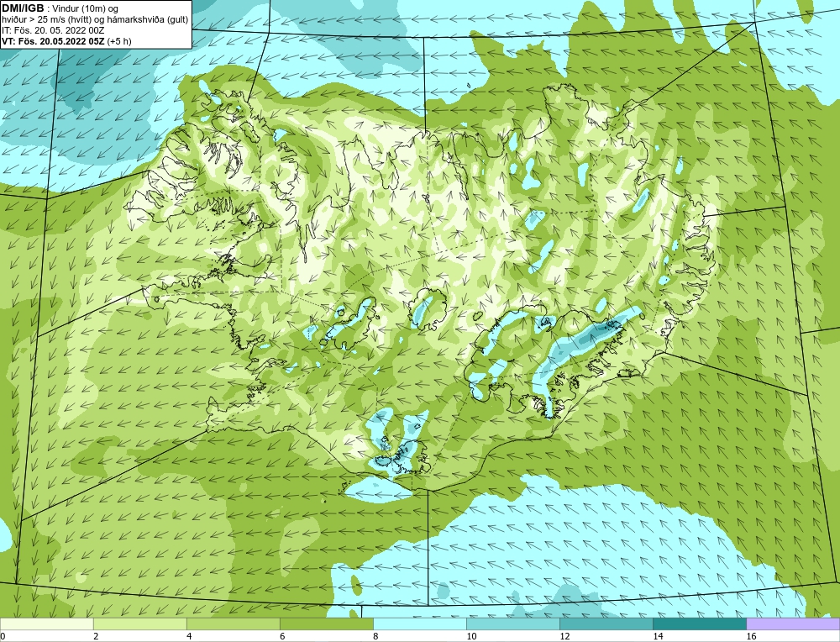Click the purple above-16 m/s legend swatch
The height and width of the screenshot is (642, 840).
pyautogui.click(x=793, y=624)
